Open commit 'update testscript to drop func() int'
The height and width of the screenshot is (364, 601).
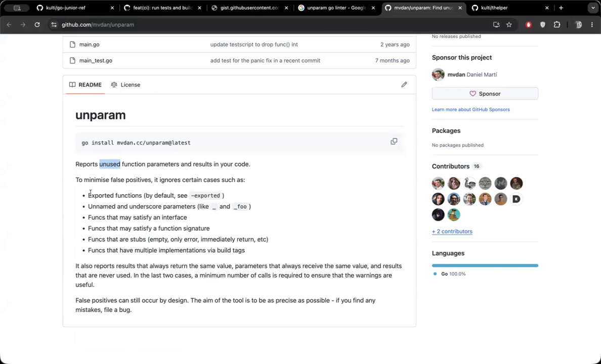click(254, 44)
